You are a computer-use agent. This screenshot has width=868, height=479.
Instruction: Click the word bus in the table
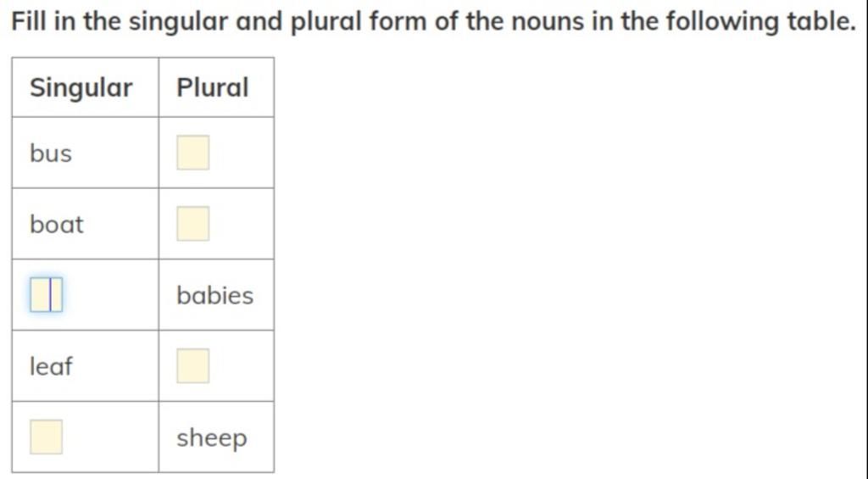pos(51,153)
